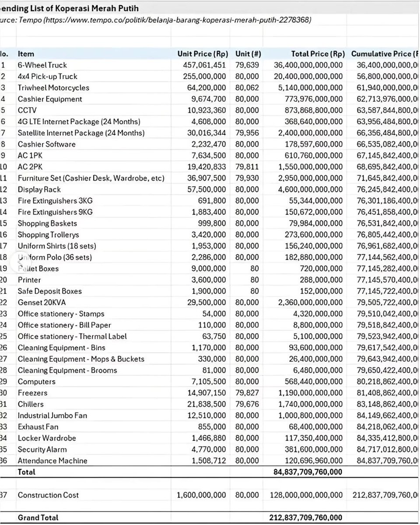Select total price "2,950,000,000,000"
Image resolution: width=420 pixels, height=525 pixels.
point(311,178)
